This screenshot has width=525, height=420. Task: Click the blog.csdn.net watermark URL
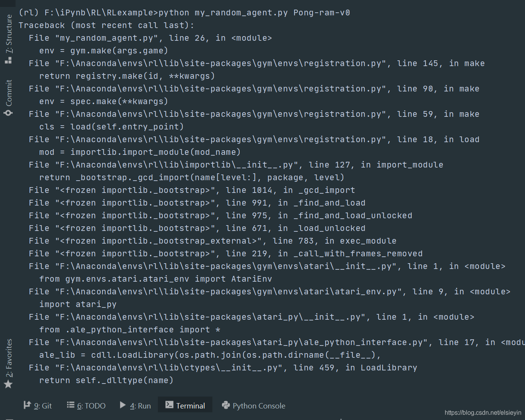pos(483,413)
